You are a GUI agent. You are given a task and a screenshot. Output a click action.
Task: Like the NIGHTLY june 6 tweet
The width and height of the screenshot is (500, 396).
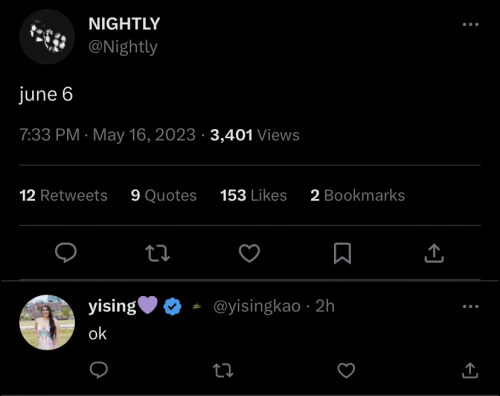249,253
